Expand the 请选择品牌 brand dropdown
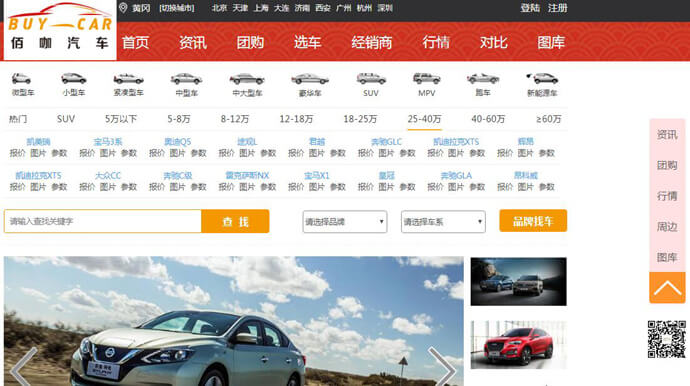690x386 pixels. [x=345, y=222]
